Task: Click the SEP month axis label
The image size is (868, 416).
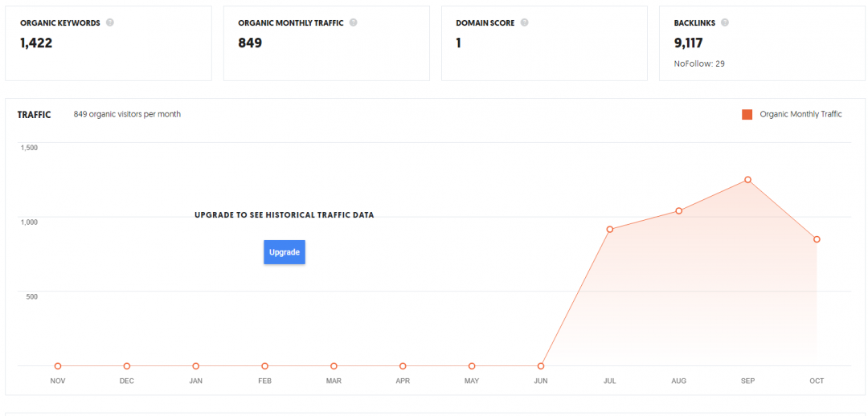Action: click(x=748, y=381)
